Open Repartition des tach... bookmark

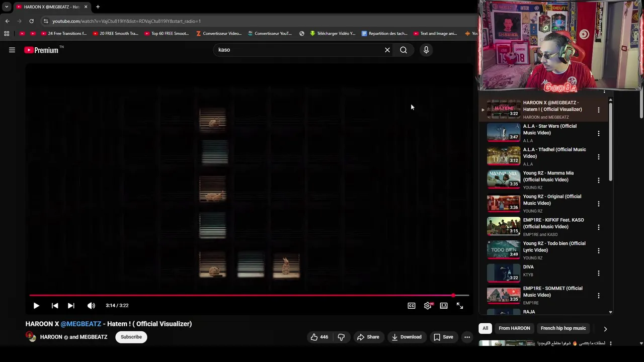tap(384, 34)
